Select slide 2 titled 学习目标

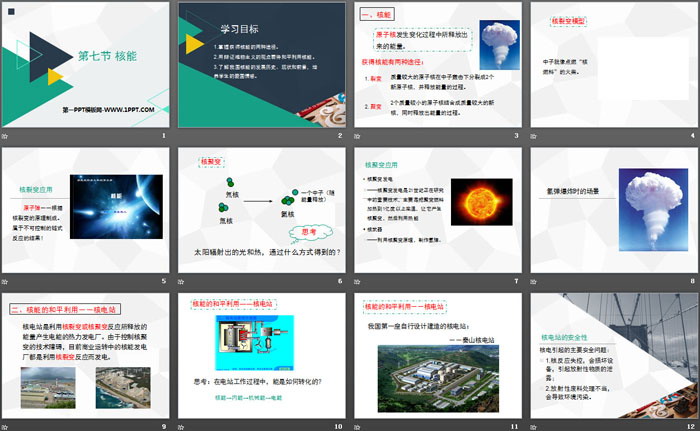pos(262,65)
